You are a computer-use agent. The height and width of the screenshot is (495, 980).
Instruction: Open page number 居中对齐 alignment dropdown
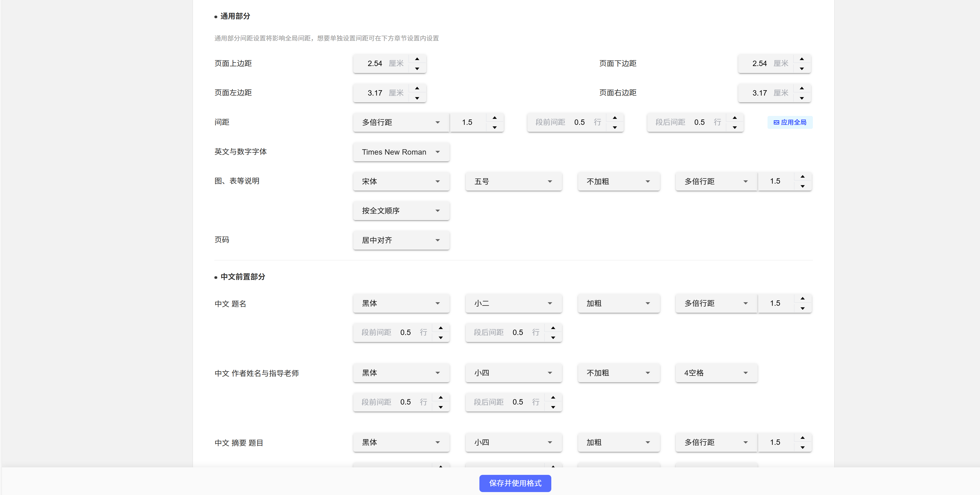click(401, 240)
